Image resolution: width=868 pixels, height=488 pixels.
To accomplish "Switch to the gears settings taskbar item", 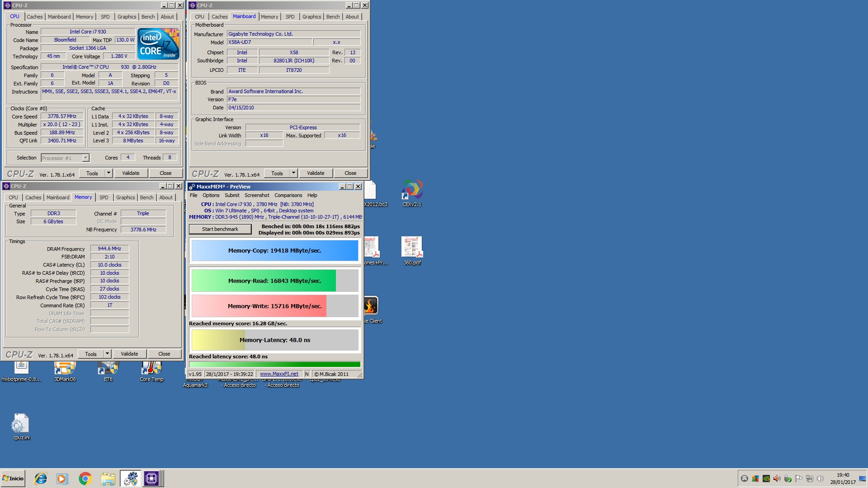I will [130, 479].
